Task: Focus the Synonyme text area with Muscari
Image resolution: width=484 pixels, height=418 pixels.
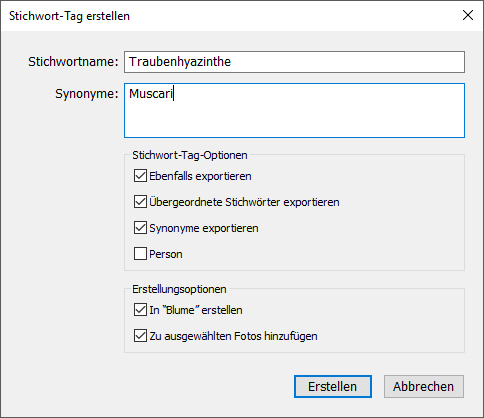Action: pos(294,110)
